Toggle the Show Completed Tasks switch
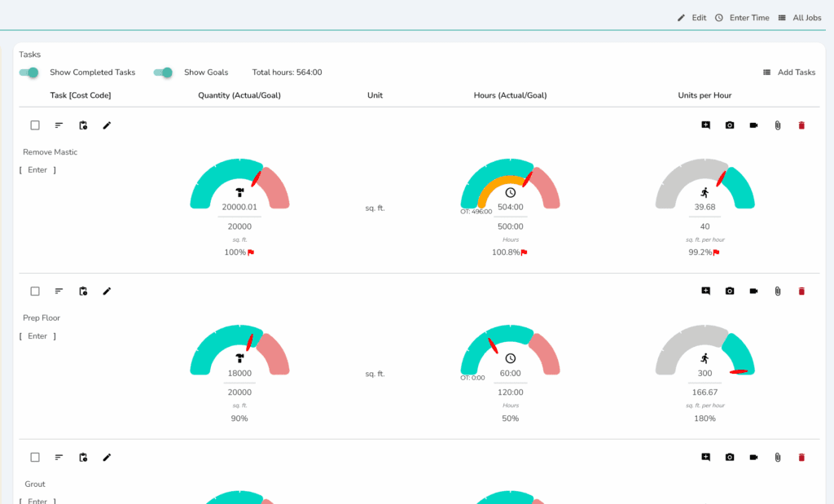 (x=29, y=72)
